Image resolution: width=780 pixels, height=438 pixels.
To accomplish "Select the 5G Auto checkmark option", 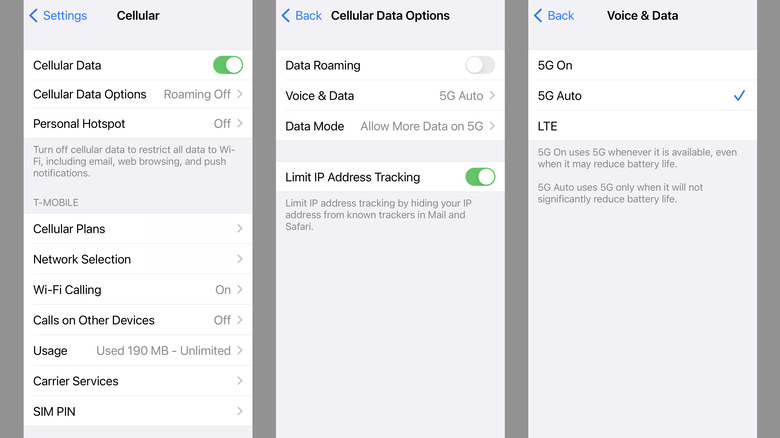I will [642, 96].
